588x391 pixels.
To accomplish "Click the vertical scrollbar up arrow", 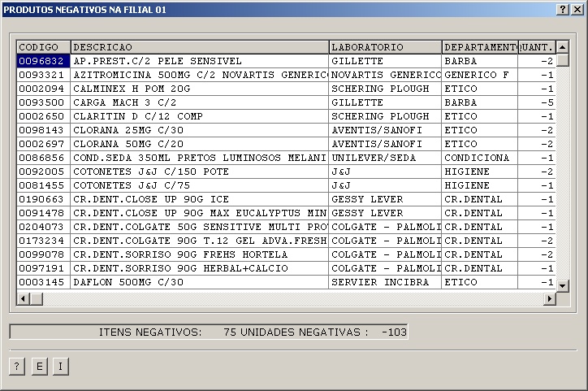I will click(562, 47).
